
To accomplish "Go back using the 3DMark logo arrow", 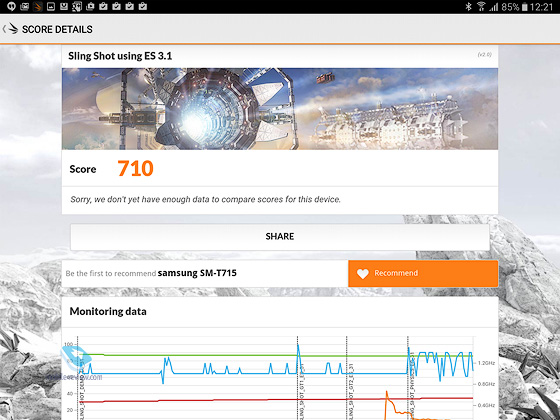I will [x=10, y=29].
